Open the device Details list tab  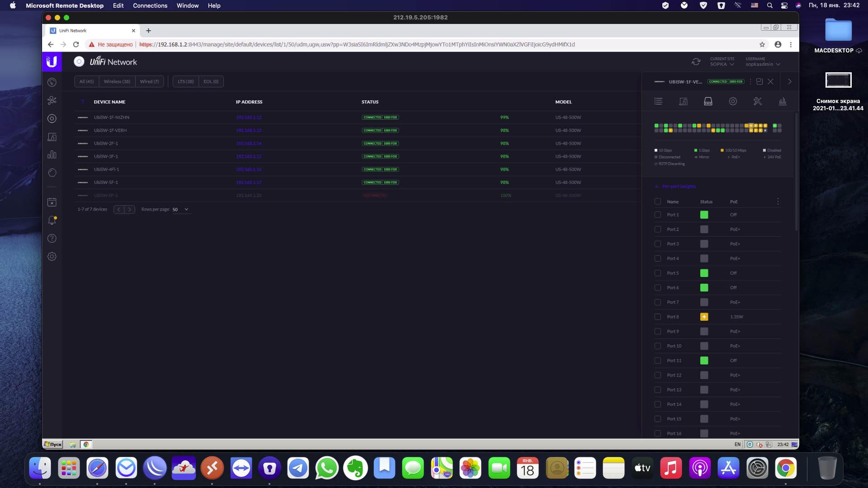click(658, 102)
